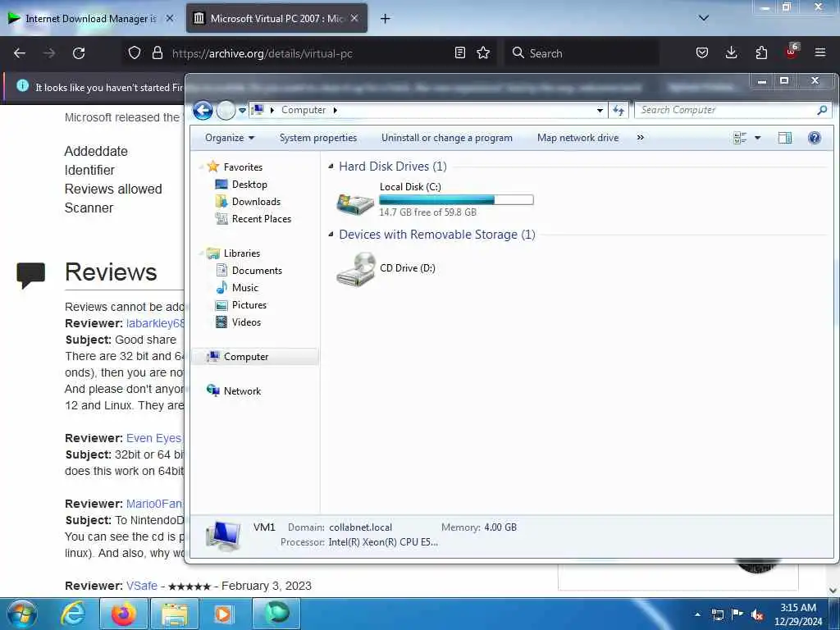This screenshot has width=840, height=630.
Task: Open the VSafe reviewer link
Action: click(142, 586)
